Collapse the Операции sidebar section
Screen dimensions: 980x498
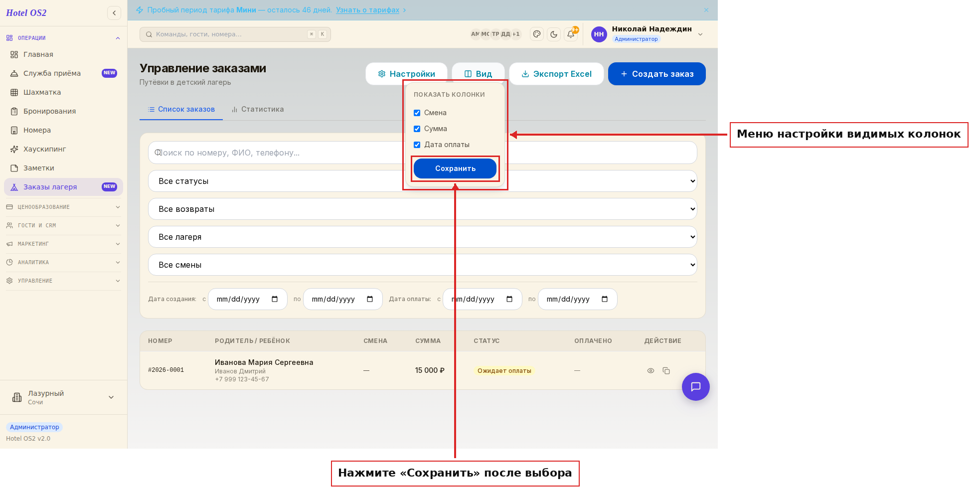tap(63, 38)
